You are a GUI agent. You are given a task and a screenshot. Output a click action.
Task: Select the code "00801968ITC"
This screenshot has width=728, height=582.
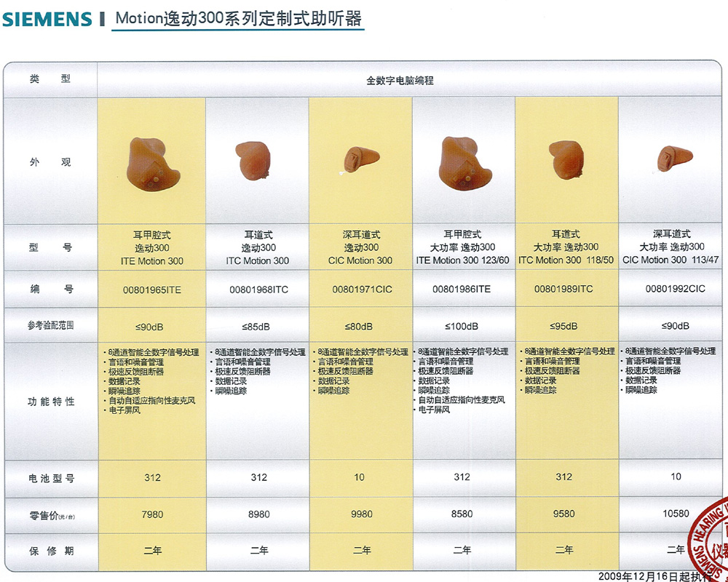(258, 290)
